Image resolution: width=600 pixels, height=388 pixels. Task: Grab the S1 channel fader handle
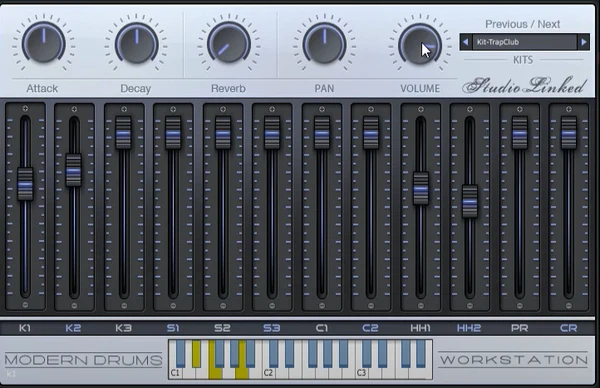173,133
